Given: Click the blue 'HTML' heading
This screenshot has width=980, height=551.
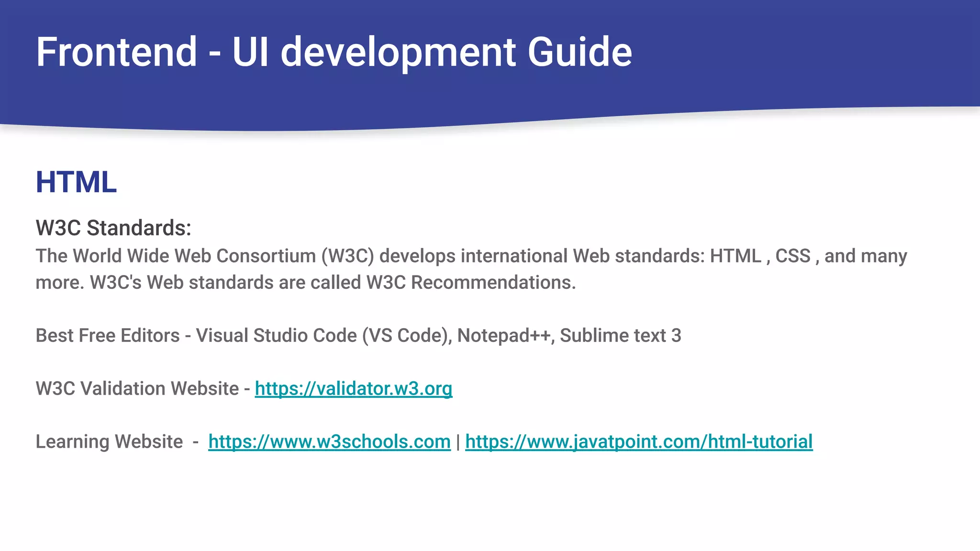Looking at the screenshot, I should (76, 182).
